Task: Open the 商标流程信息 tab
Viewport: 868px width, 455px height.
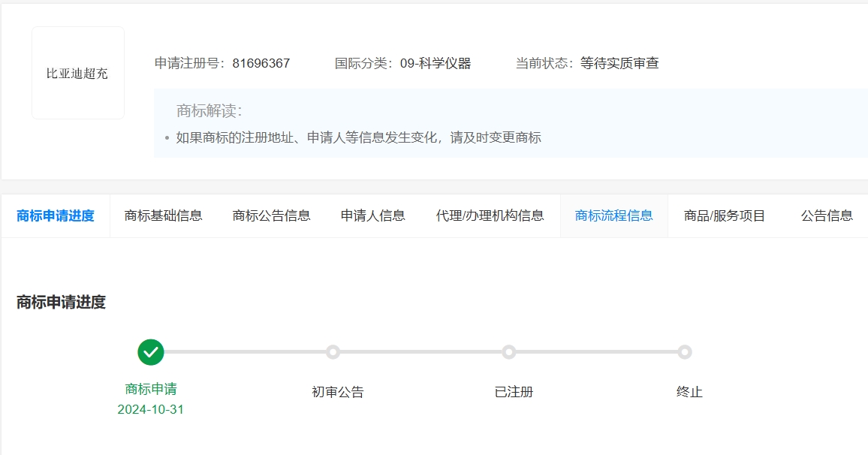Action: click(614, 216)
